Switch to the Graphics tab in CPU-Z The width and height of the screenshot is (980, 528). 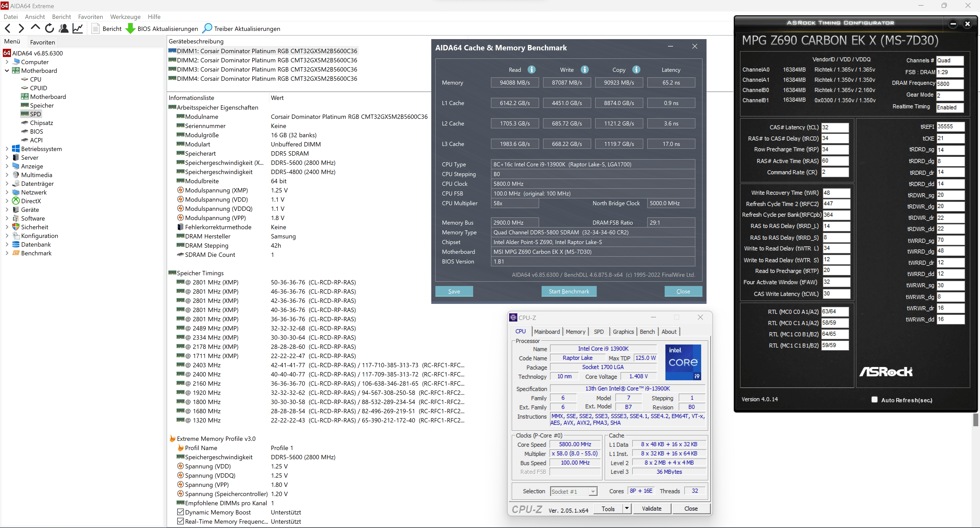click(x=623, y=331)
